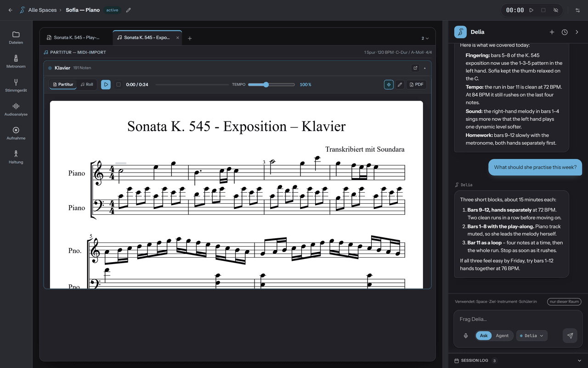Collapse the Klavier track panel
The height and width of the screenshot is (368, 588).
pos(425,68)
